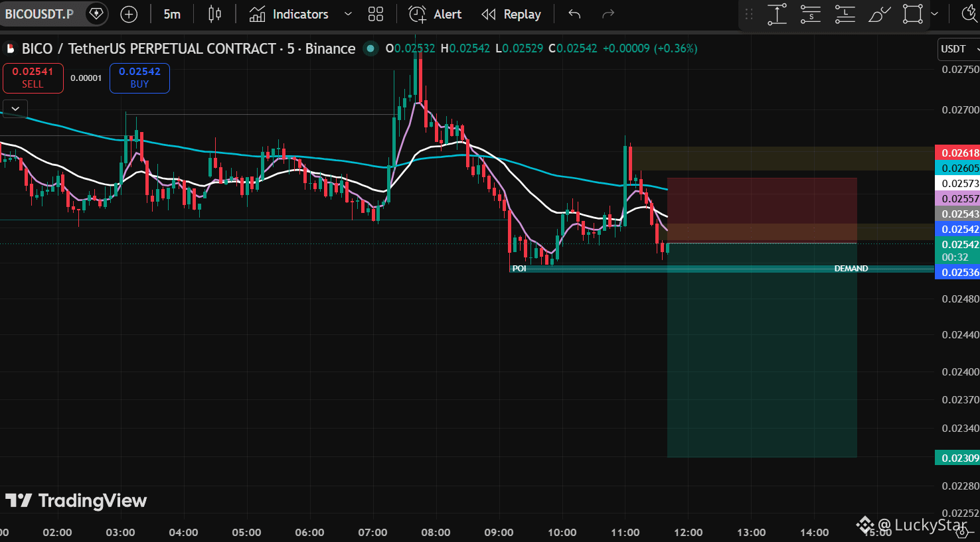Select the DEMAND label on the chart
Image resolution: width=980 pixels, height=542 pixels.
coord(851,269)
